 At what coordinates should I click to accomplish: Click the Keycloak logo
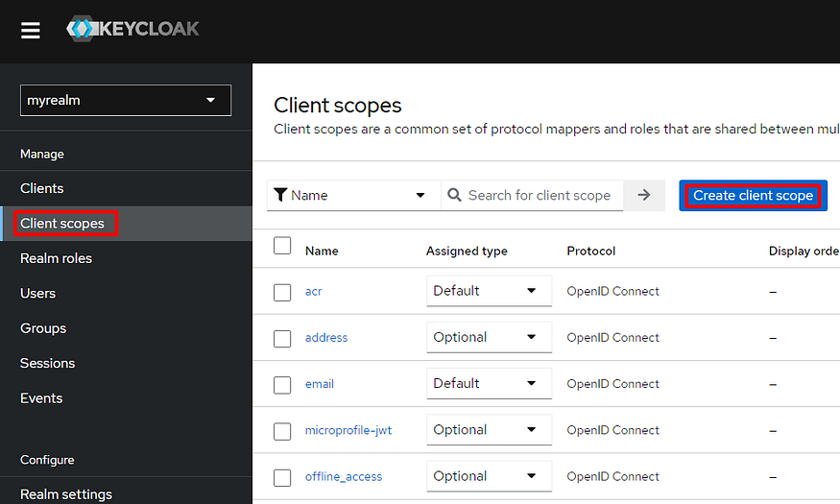[x=132, y=29]
